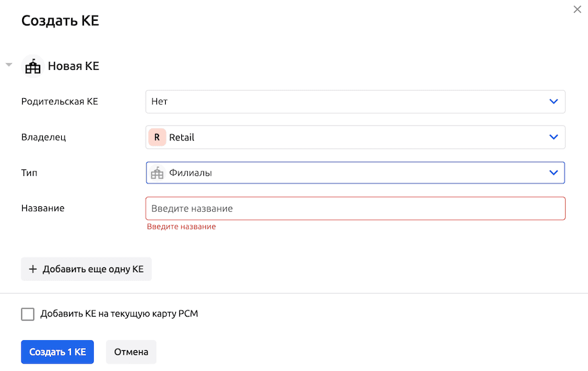Close the Создать КЕ dialog with X
The image size is (588, 371).
tap(577, 9)
